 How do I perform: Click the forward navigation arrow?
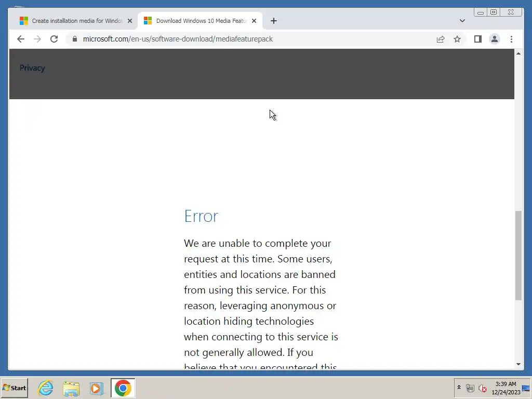pos(37,39)
